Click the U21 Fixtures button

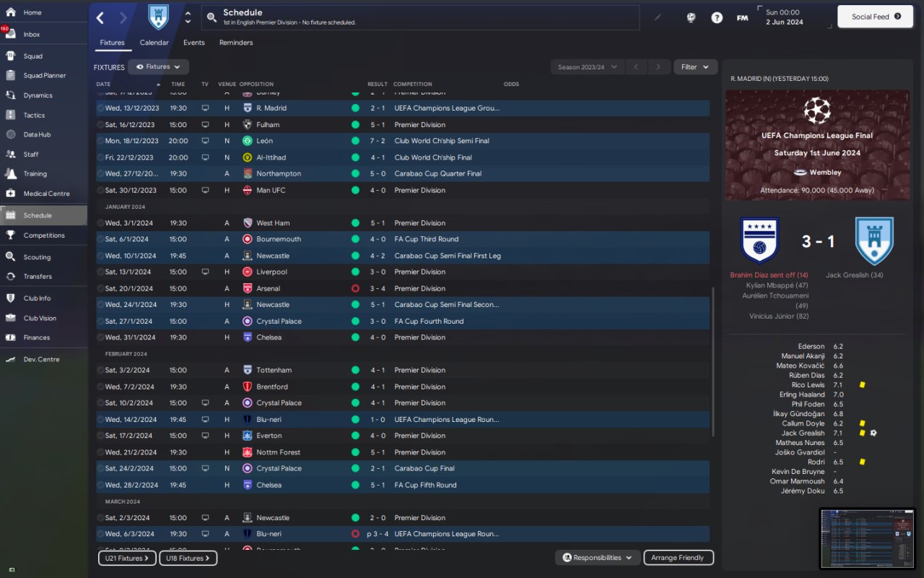[x=127, y=558]
